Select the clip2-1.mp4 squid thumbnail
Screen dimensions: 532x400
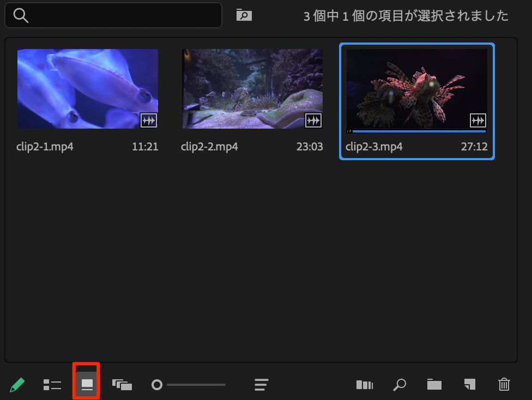coord(87,88)
